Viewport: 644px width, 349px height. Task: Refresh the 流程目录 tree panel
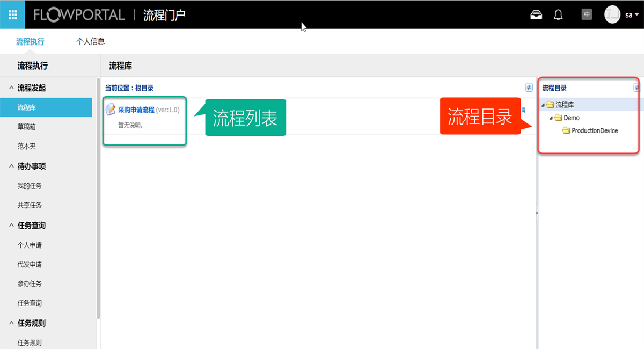point(637,88)
